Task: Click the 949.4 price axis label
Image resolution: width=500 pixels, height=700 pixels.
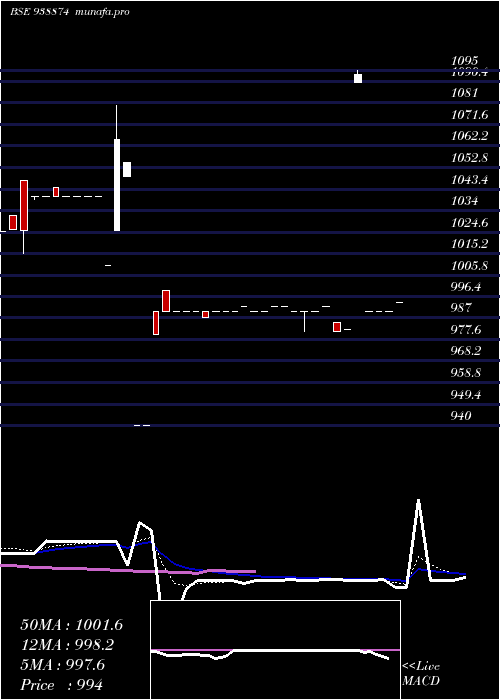Action: pyautogui.click(x=467, y=395)
